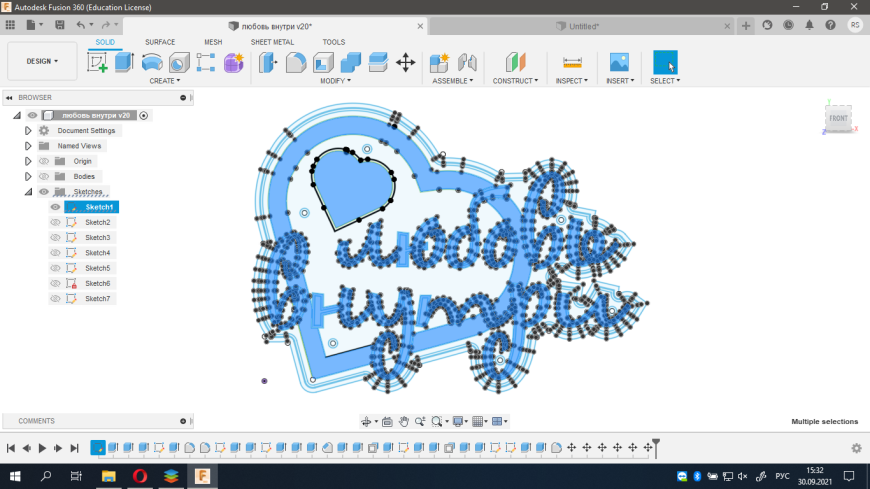Viewport: 870px width, 489px height.
Task: Open timeline settings gear
Action: click(x=857, y=448)
